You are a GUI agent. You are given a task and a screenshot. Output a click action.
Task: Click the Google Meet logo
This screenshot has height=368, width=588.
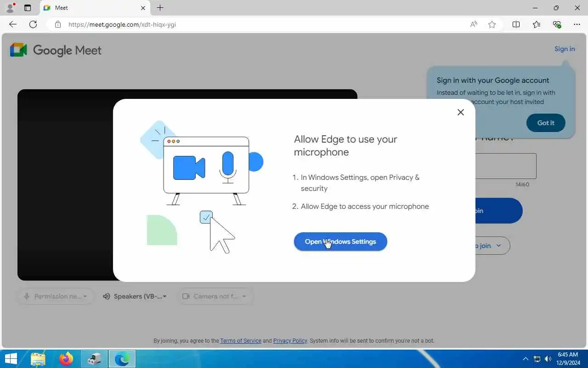coord(56,50)
